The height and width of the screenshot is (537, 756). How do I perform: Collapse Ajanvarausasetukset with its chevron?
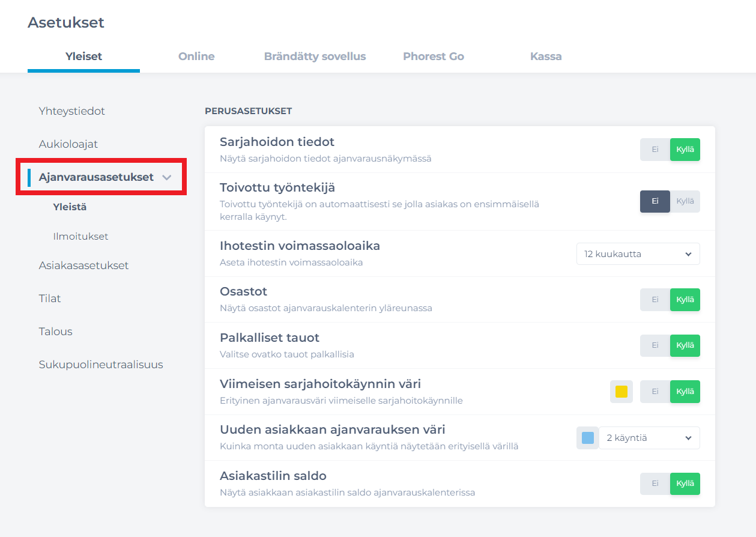point(167,178)
